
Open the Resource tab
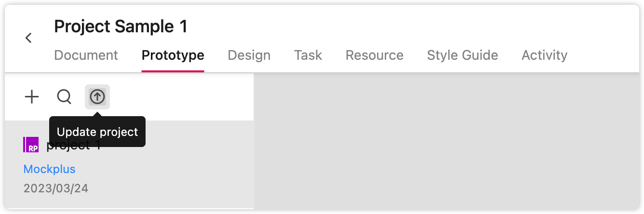pyautogui.click(x=375, y=55)
